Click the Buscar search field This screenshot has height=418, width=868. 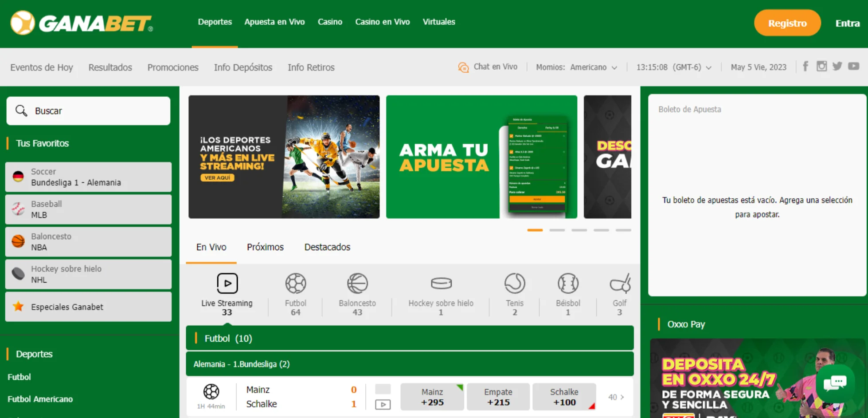tap(88, 110)
